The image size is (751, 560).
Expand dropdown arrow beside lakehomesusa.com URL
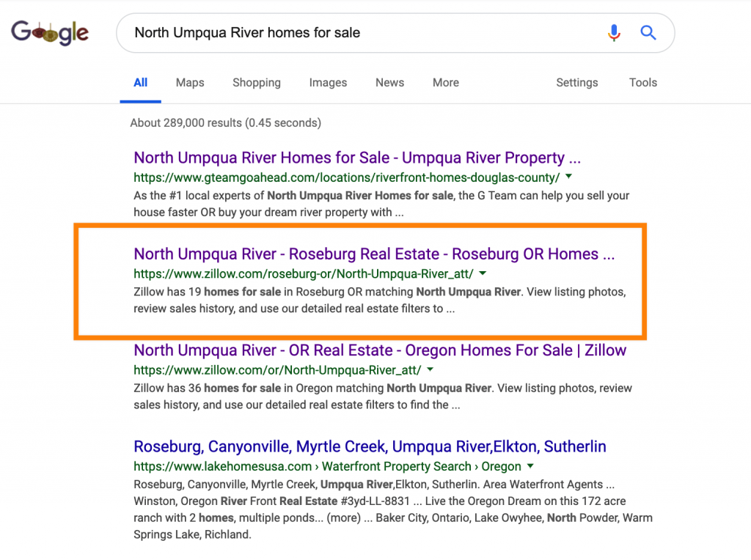pyautogui.click(x=530, y=465)
